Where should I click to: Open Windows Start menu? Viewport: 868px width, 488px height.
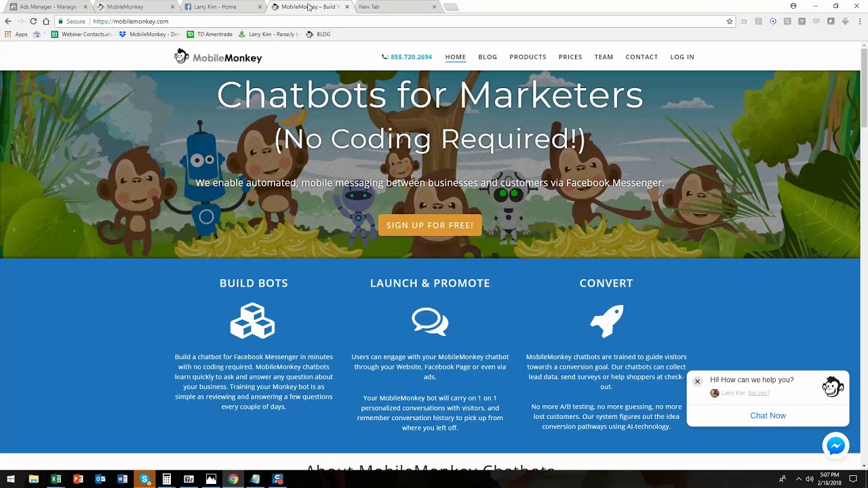[x=11, y=479]
